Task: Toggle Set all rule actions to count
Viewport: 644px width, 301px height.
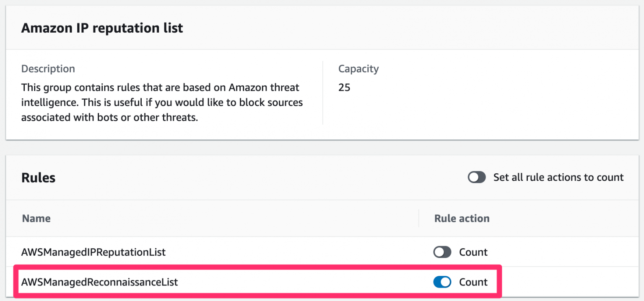Action: (x=477, y=178)
